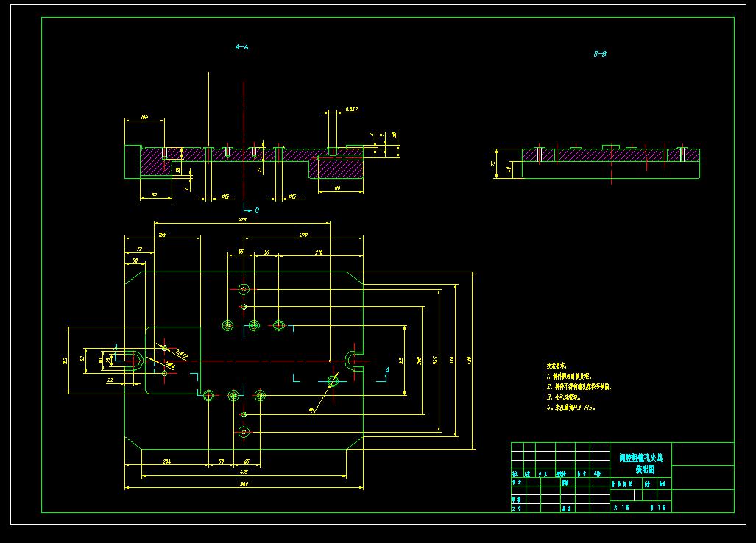
Task: Select the 110 dimension in section A-A
Action: tap(337, 188)
